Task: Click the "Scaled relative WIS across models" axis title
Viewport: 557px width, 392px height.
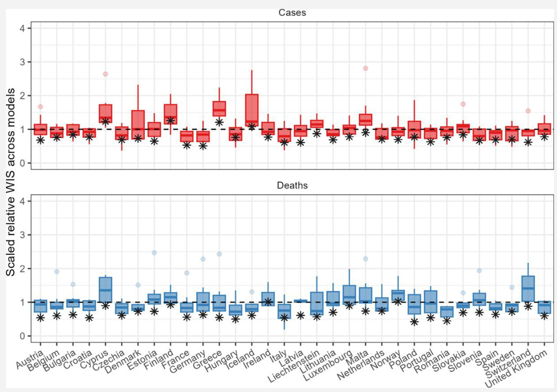Action: click(x=10, y=182)
